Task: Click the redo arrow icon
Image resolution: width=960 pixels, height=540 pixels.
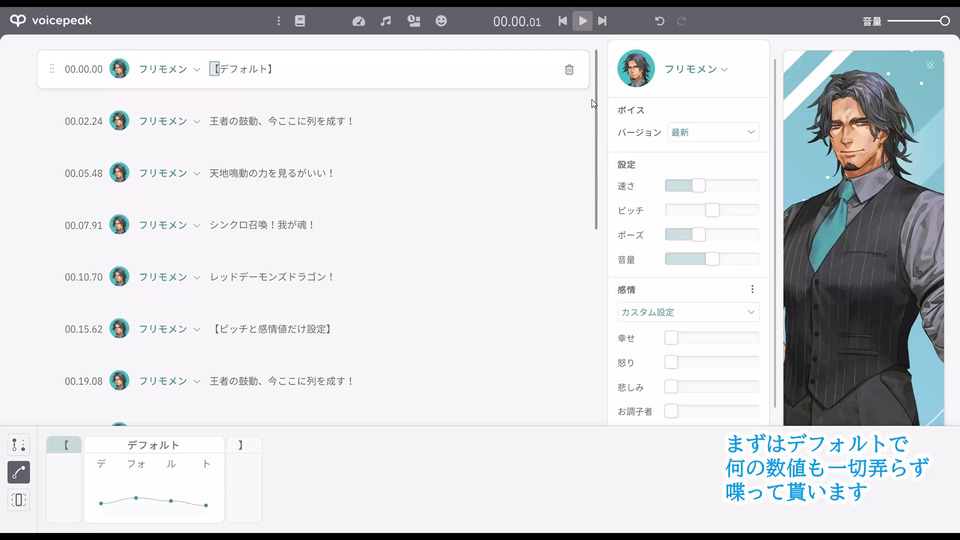Action: pos(681,21)
